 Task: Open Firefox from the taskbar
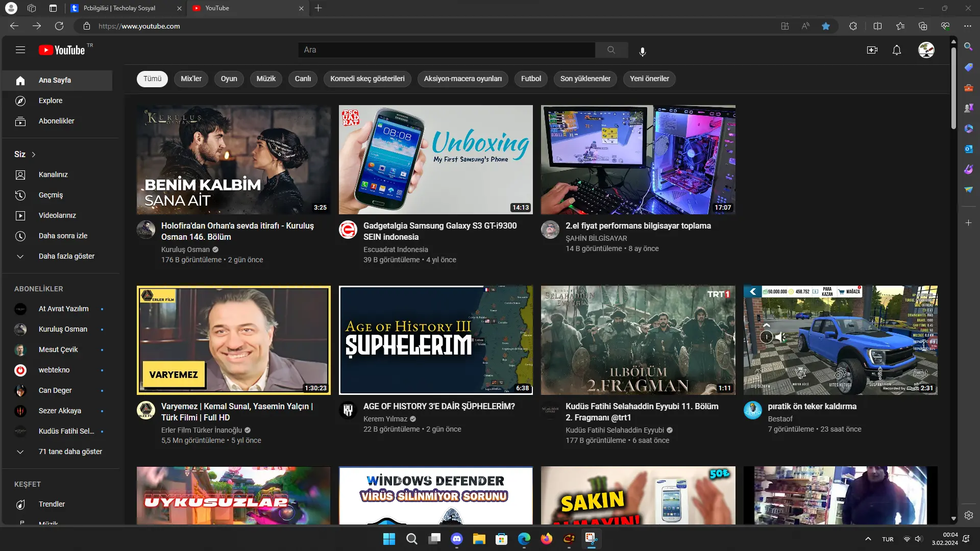click(547, 539)
